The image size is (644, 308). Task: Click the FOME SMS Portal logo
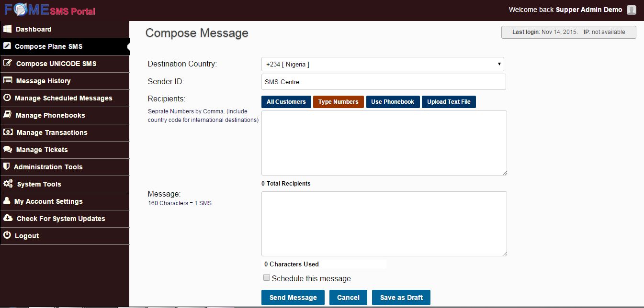pyautogui.click(x=50, y=10)
